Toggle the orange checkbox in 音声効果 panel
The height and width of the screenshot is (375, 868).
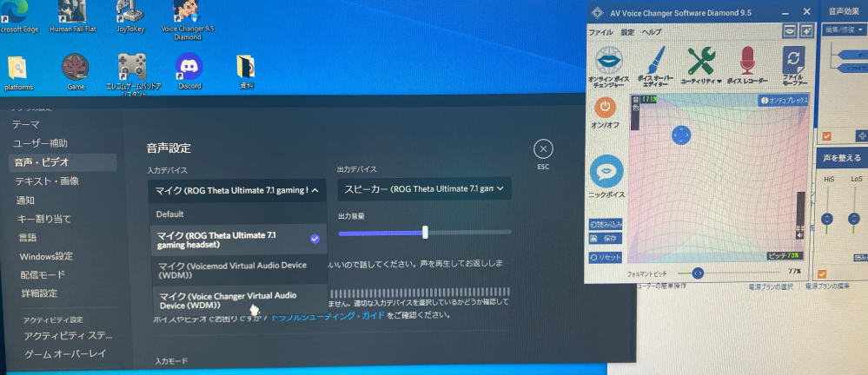(x=827, y=135)
